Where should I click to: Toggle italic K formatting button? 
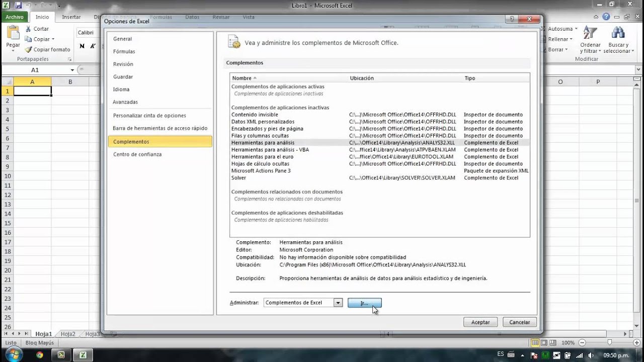point(93,46)
